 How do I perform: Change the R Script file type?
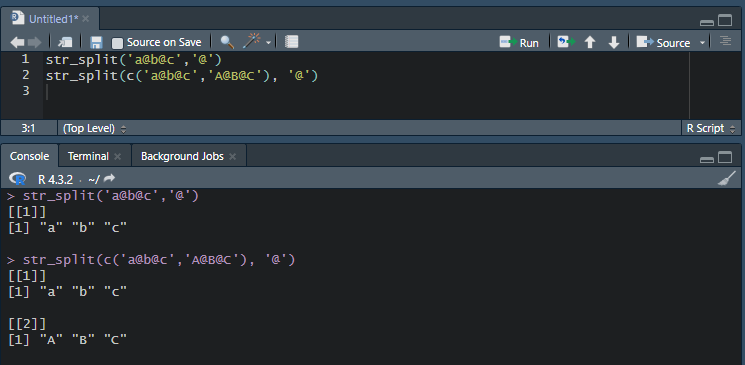click(x=710, y=128)
